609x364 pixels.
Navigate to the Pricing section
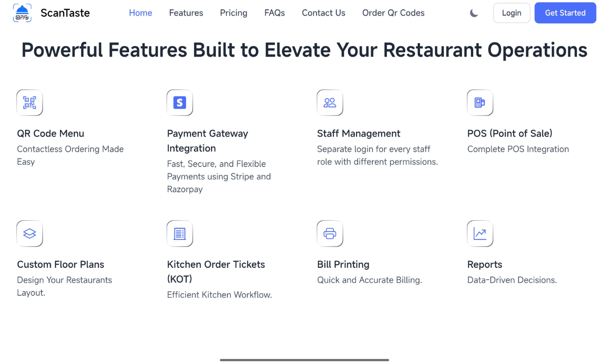pos(234,13)
